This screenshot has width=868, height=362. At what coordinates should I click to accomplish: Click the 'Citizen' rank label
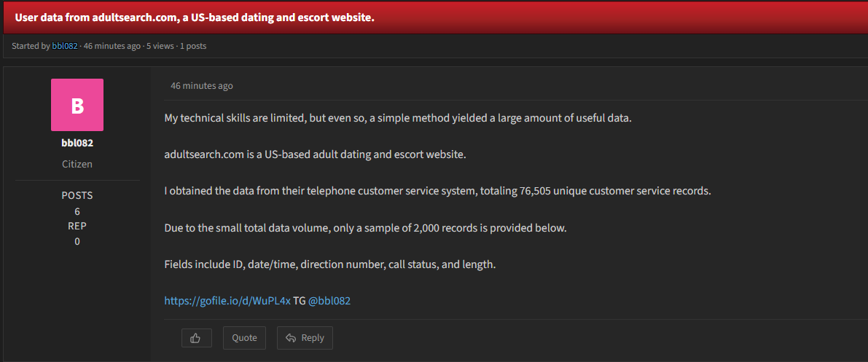[77, 164]
